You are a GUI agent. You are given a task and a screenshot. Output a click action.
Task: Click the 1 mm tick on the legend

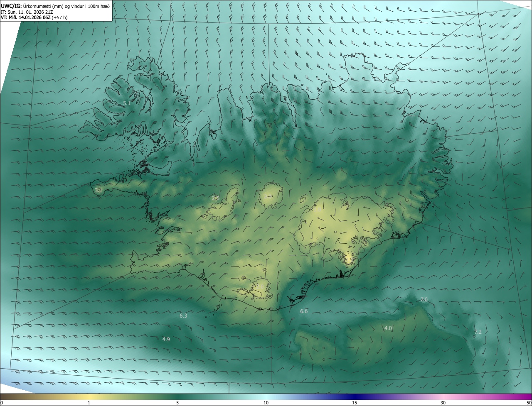pyautogui.click(x=89, y=403)
